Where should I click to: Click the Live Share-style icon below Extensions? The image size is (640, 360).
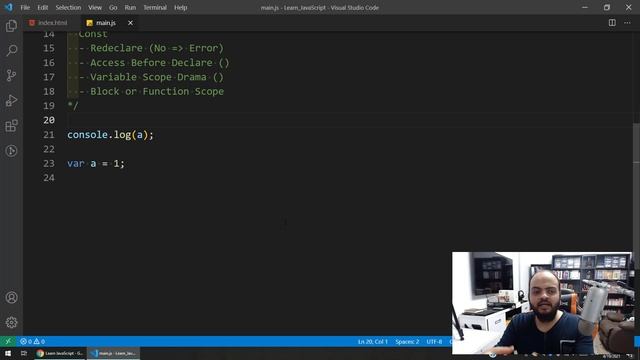tap(11, 151)
